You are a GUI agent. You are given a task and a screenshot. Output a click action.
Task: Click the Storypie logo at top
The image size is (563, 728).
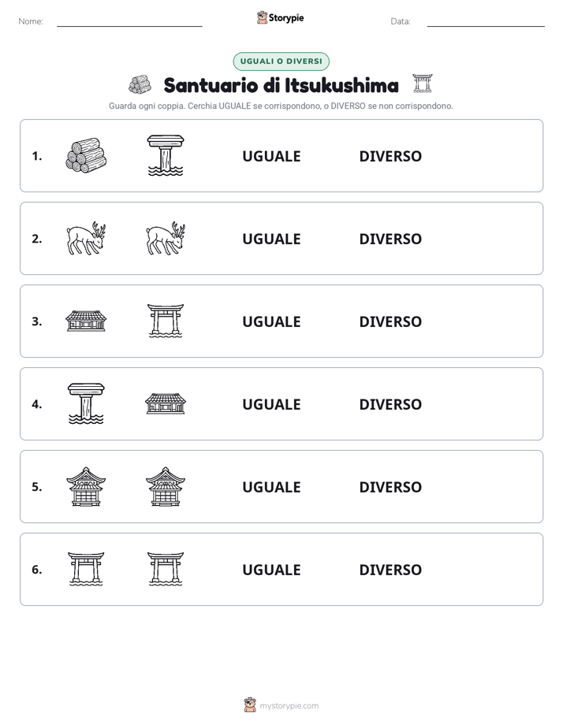click(x=280, y=17)
